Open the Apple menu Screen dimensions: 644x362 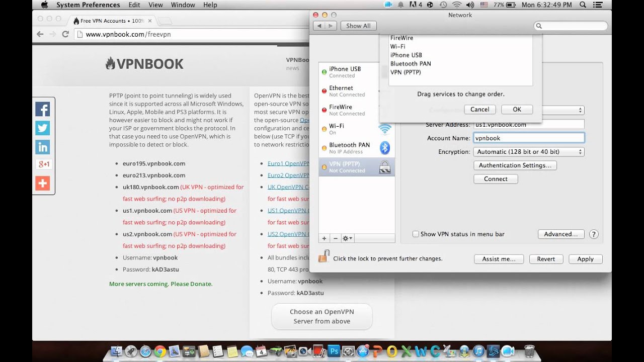pyautogui.click(x=44, y=5)
